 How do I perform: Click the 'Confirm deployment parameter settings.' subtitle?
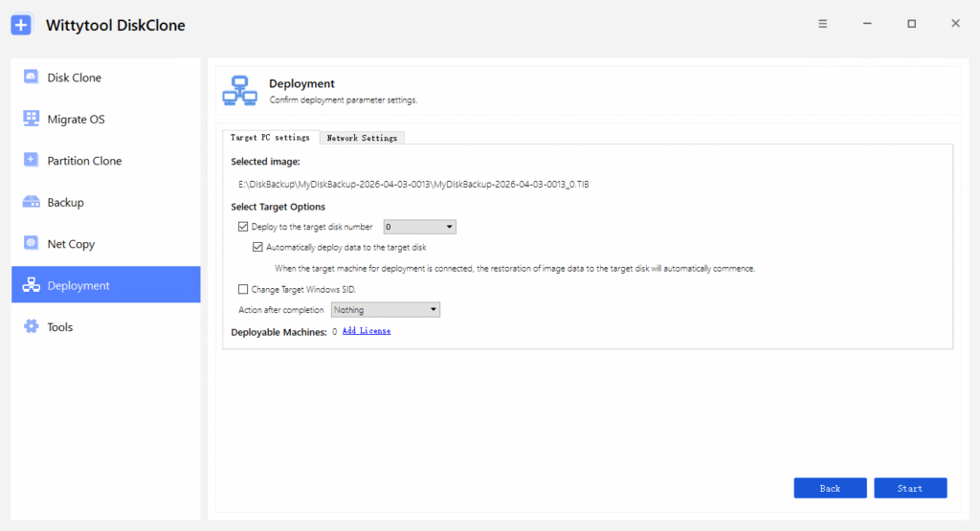click(x=344, y=100)
